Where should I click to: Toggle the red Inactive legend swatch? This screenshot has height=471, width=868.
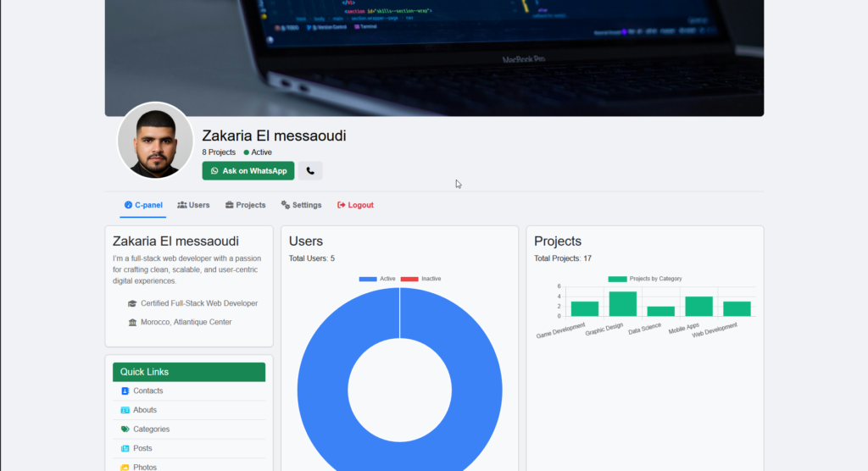tap(409, 279)
